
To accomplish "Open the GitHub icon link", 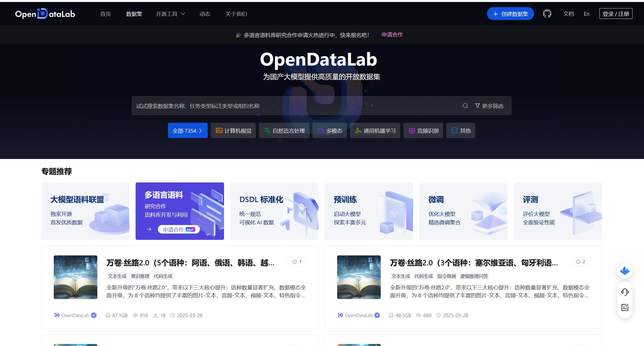I will (547, 14).
